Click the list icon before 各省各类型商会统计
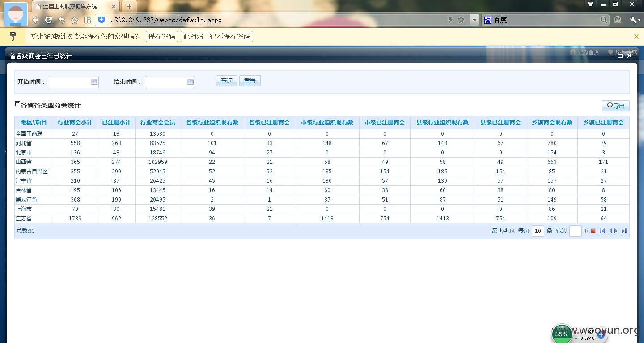The width and height of the screenshot is (644, 343). (17, 104)
